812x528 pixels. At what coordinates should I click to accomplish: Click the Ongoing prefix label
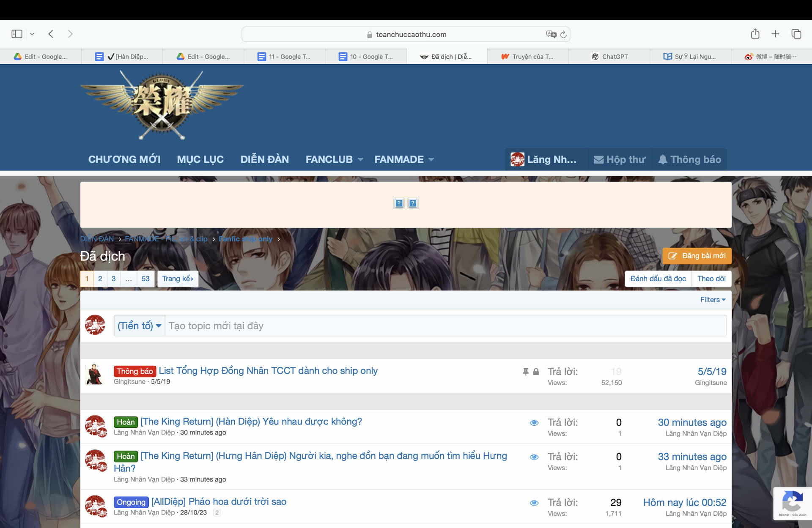point(131,502)
